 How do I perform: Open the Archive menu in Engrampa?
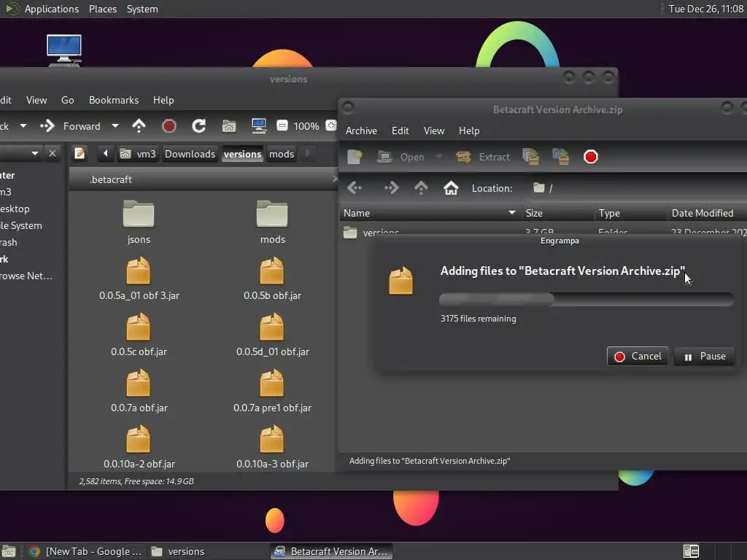pos(361,131)
